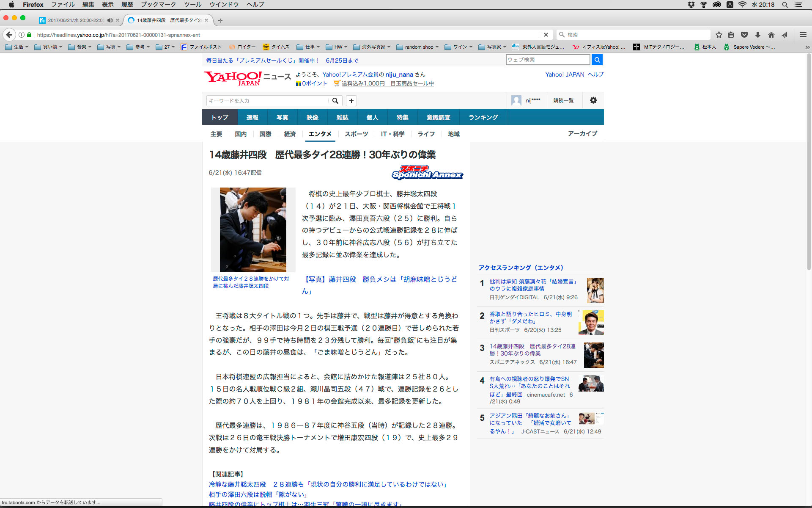Open the Firefox hamburger menu

pyautogui.click(x=803, y=35)
